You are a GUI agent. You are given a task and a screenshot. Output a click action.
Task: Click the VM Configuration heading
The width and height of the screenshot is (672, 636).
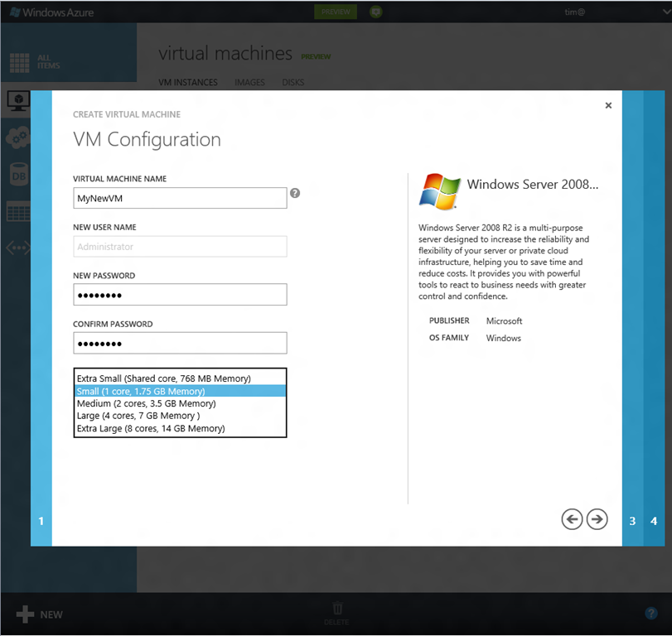[147, 139]
